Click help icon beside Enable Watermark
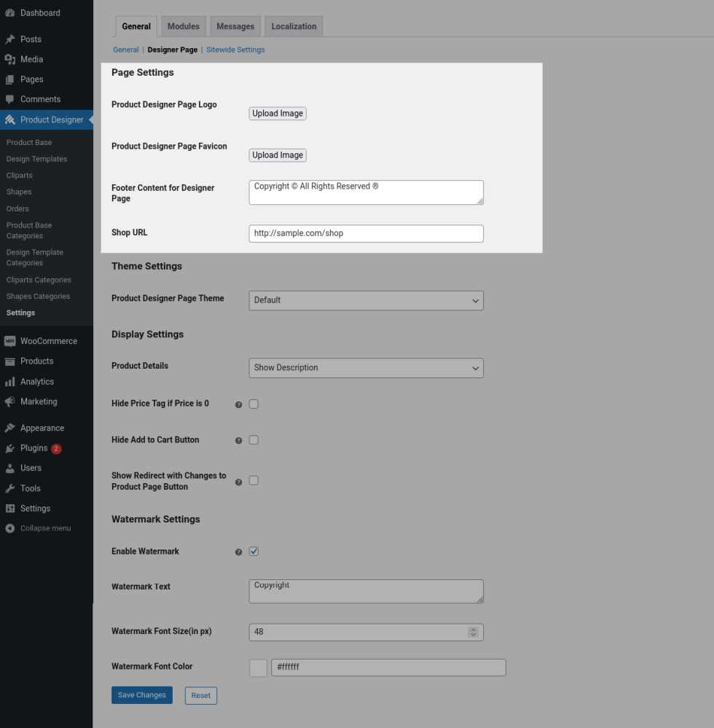Viewport: 714px width, 728px height. coord(238,552)
